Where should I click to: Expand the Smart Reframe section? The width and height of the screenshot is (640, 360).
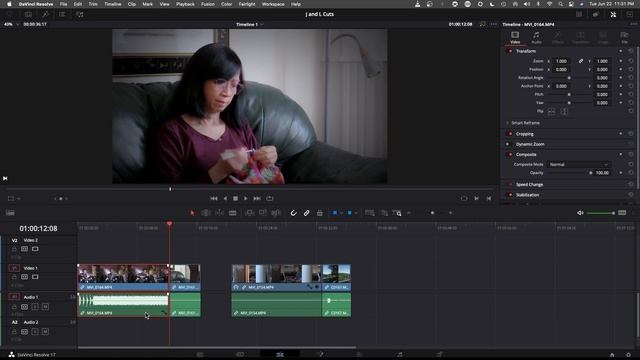click(525, 123)
